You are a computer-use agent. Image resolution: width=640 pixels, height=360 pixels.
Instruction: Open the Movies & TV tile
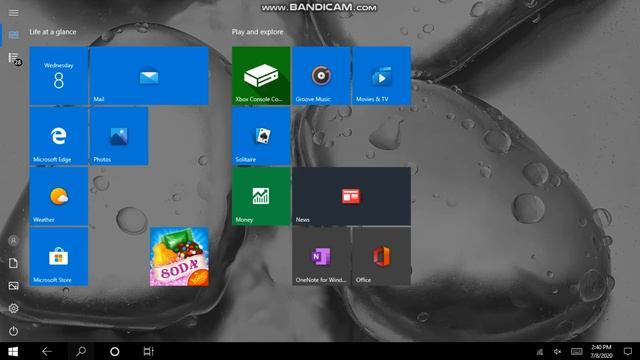click(381, 76)
